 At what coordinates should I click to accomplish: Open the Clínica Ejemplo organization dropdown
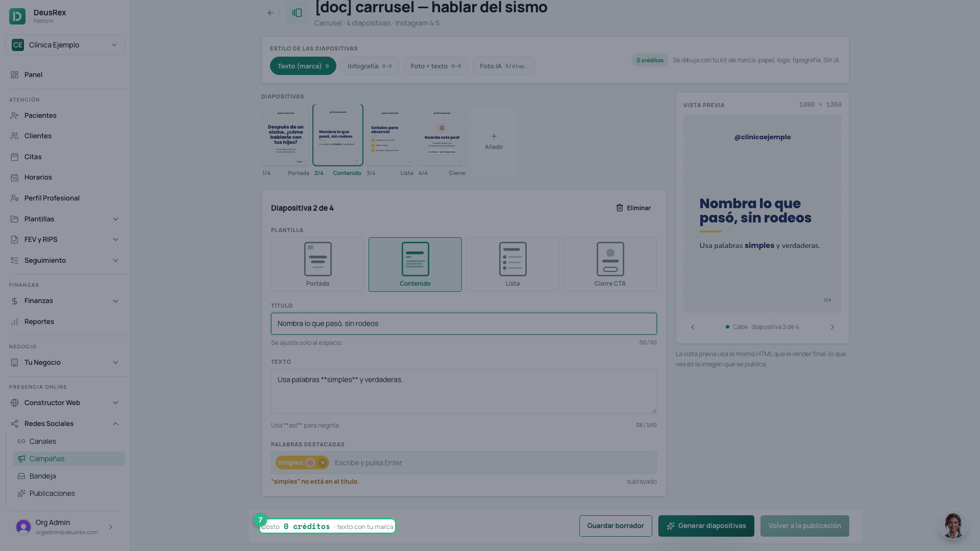click(x=65, y=45)
